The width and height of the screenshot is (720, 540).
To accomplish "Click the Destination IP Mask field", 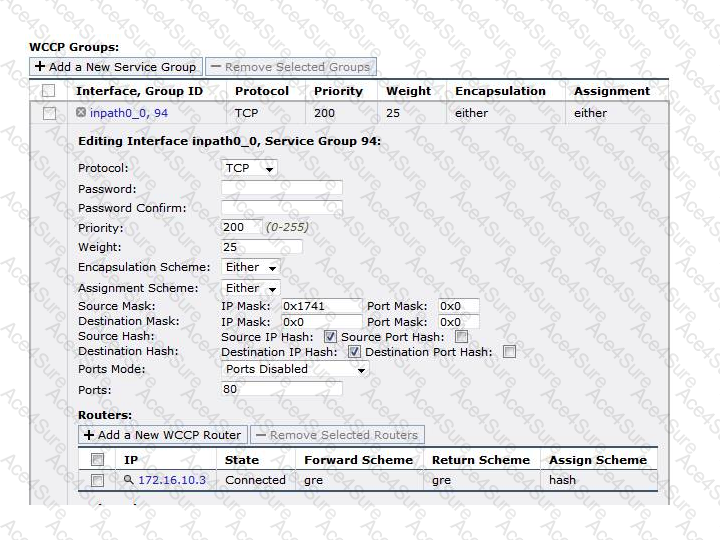I will (x=321, y=322).
